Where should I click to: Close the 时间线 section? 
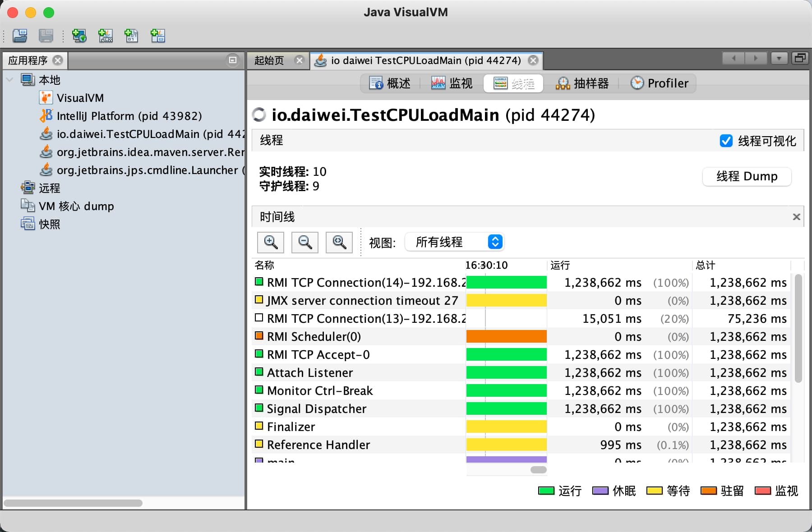(797, 217)
